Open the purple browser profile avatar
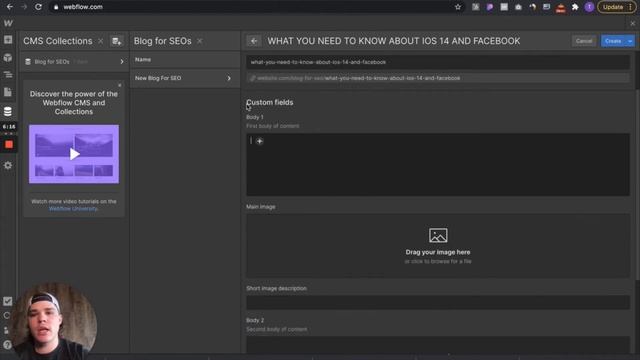 click(x=589, y=7)
